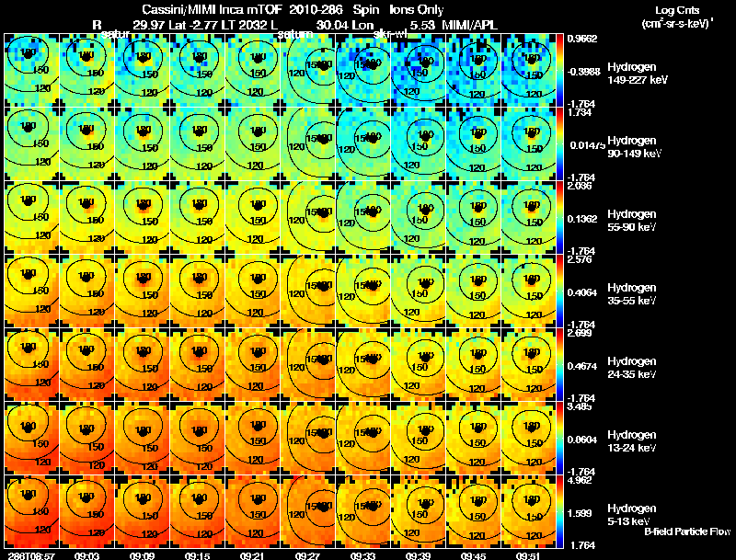Viewport: 736px width, 560px height.
Task: Select the color bar beside Hydrogen 90-149 keV
Action: pos(559,144)
